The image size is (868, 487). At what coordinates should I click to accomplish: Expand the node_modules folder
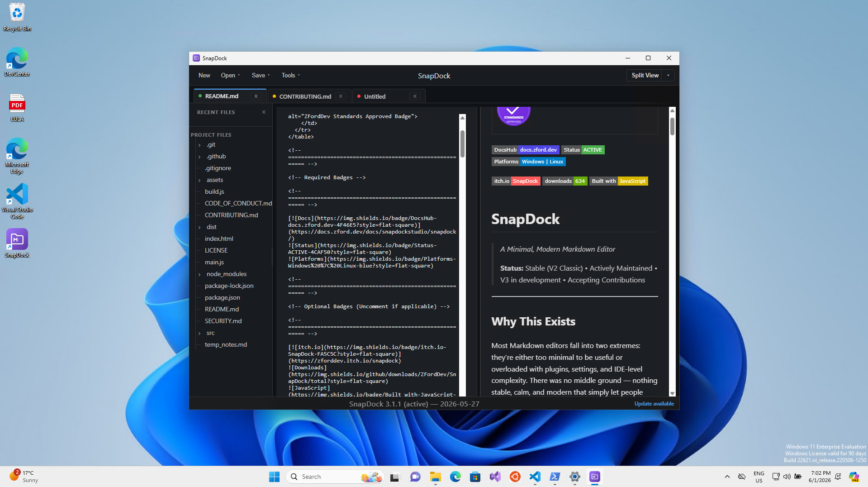(x=199, y=274)
